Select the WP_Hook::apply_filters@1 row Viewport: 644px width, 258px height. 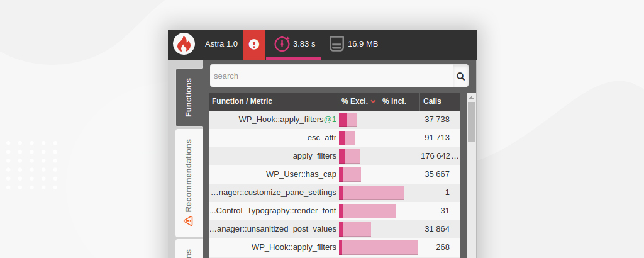click(x=335, y=120)
